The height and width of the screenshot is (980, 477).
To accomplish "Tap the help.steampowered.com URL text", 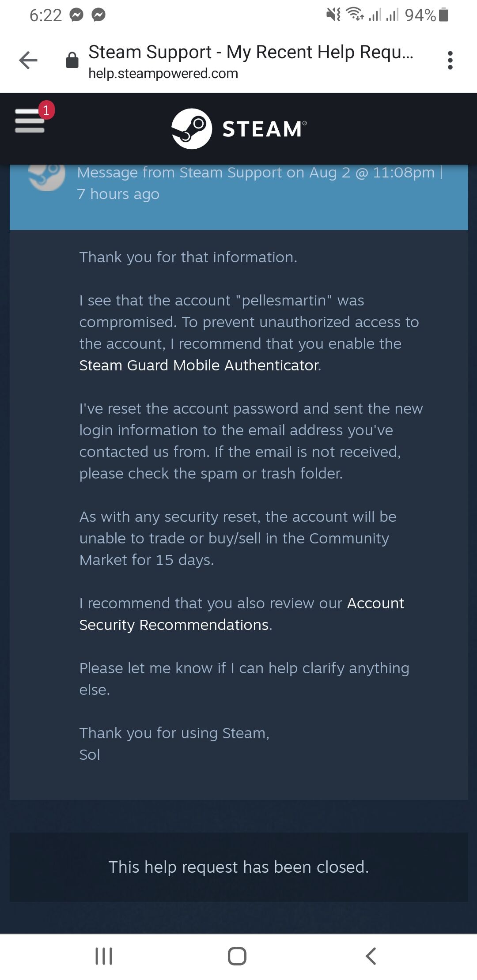I will coord(163,74).
